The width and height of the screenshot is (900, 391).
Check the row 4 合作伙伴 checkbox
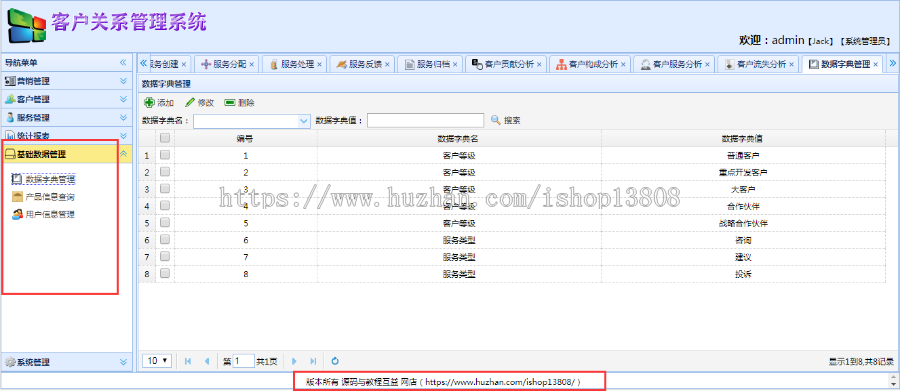click(165, 206)
